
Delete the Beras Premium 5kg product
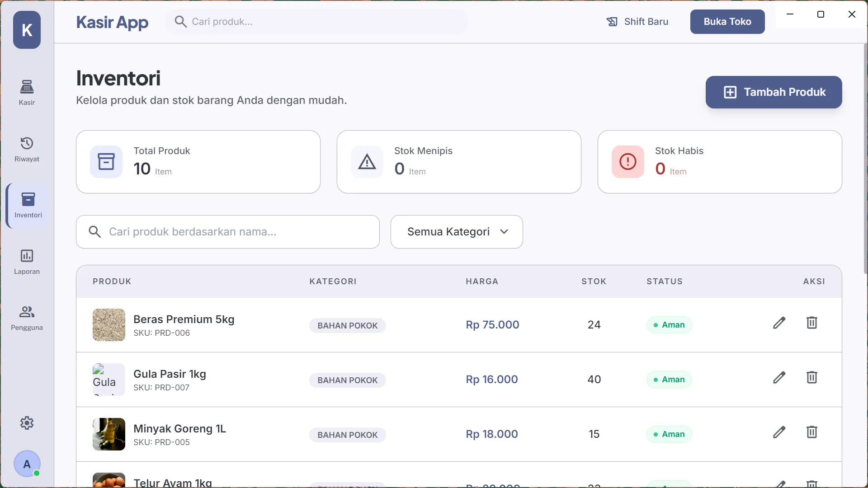pyautogui.click(x=812, y=323)
